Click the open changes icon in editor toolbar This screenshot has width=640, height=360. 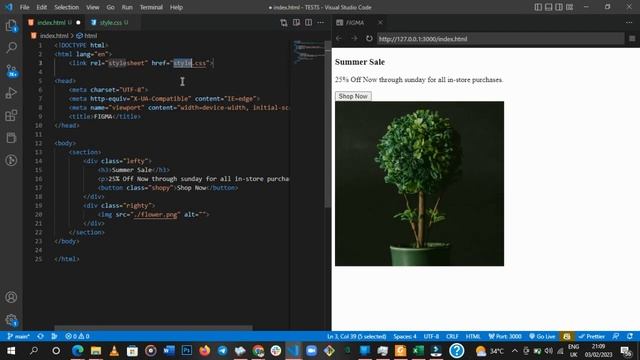[x=284, y=22]
